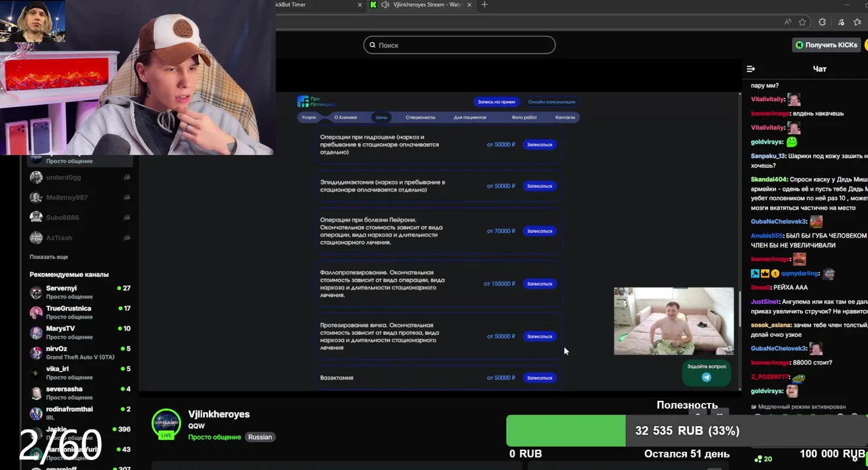This screenshot has height=470, width=868.
Task: Select the Услуги menu item
Action: pos(308,117)
